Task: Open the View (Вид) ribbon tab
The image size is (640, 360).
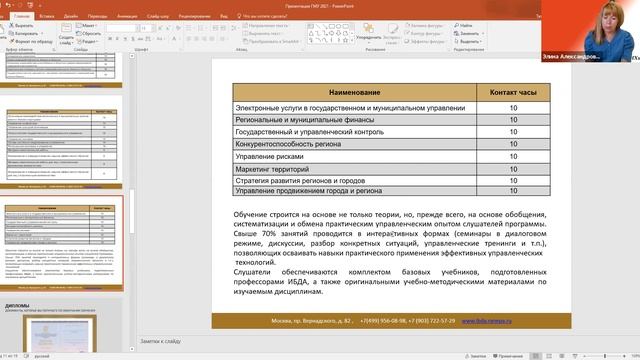Action: point(224,16)
